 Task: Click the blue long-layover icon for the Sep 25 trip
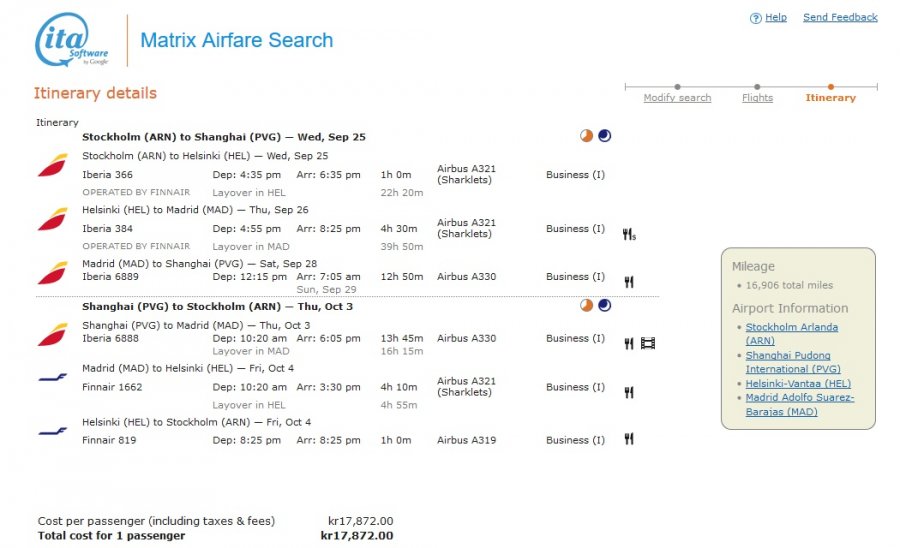tap(604, 136)
